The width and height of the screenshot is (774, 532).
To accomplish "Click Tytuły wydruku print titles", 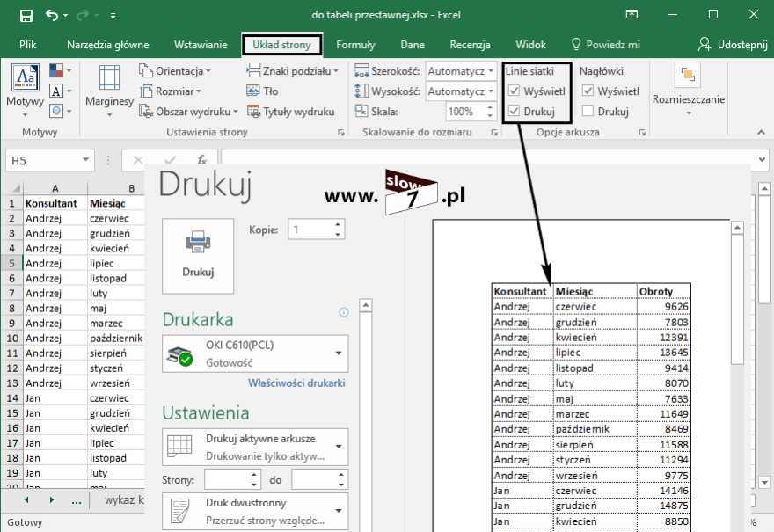I will tap(291, 112).
